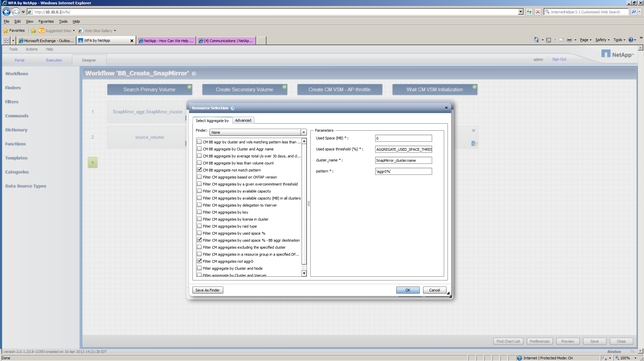Click the workflow title help icon

194,74
